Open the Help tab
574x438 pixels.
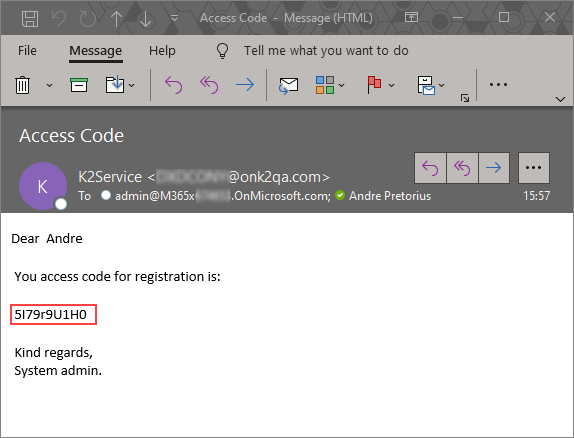[x=162, y=51]
